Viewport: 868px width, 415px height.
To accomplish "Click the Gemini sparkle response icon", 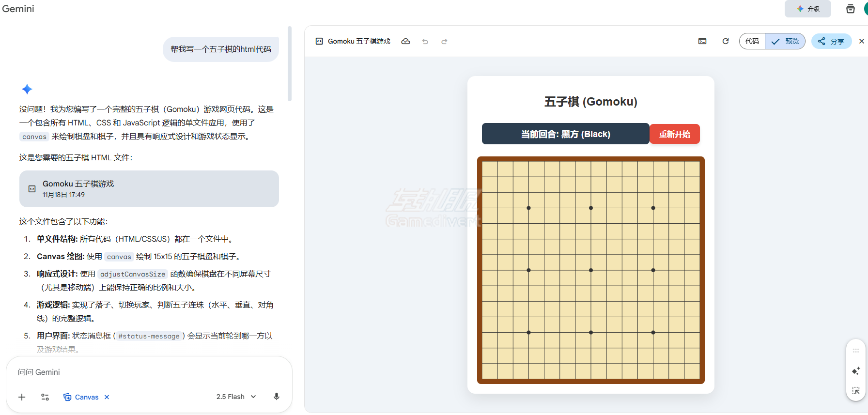I will coord(27,89).
